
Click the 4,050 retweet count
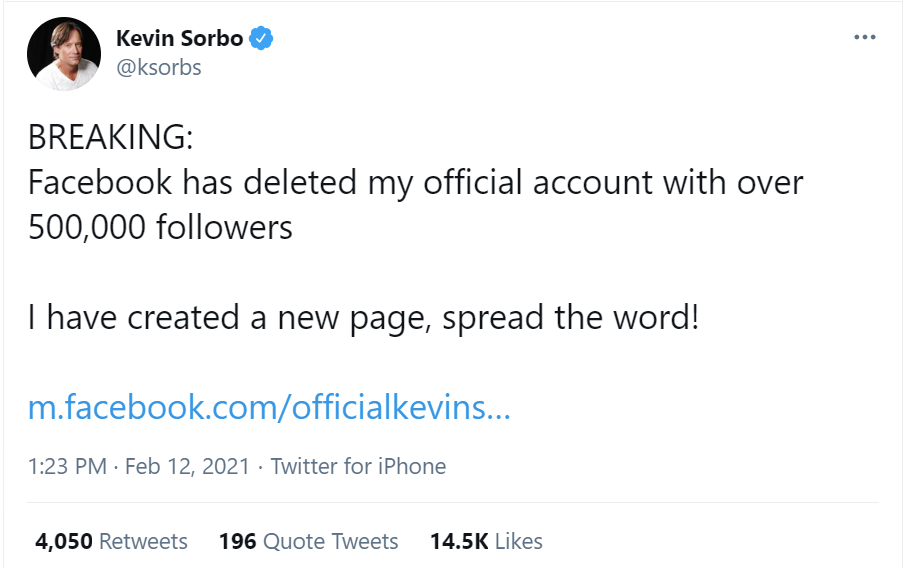64,541
